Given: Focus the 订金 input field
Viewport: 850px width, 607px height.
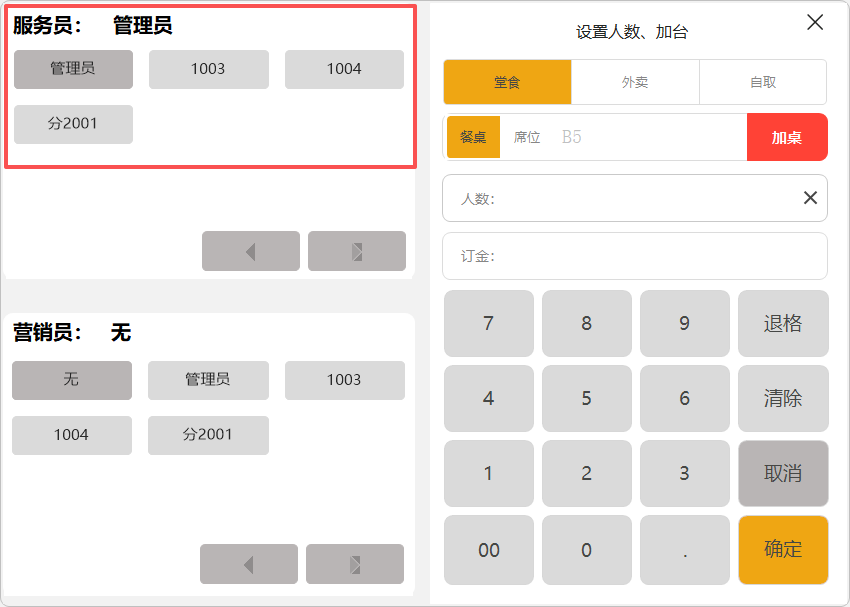Looking at the screenshot, I should pyautogui.click(x=635, y=256).
